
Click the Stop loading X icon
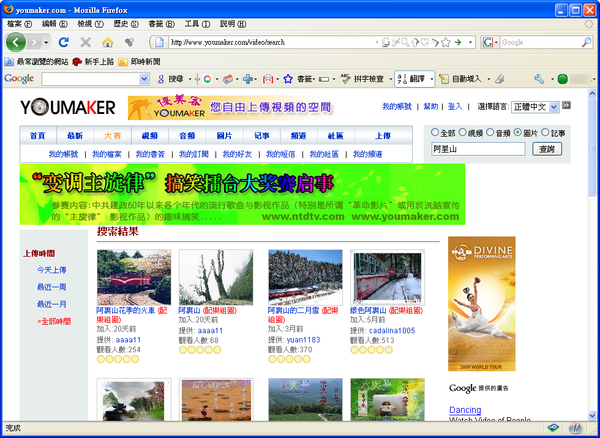pyautogui.click(x=86, y=42)
